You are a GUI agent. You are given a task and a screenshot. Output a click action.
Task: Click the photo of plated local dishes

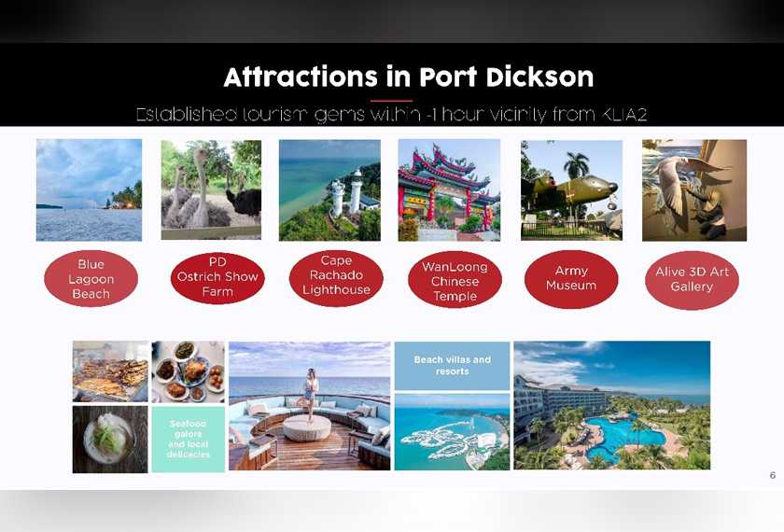pyautogui.click(x=188, y=371)
